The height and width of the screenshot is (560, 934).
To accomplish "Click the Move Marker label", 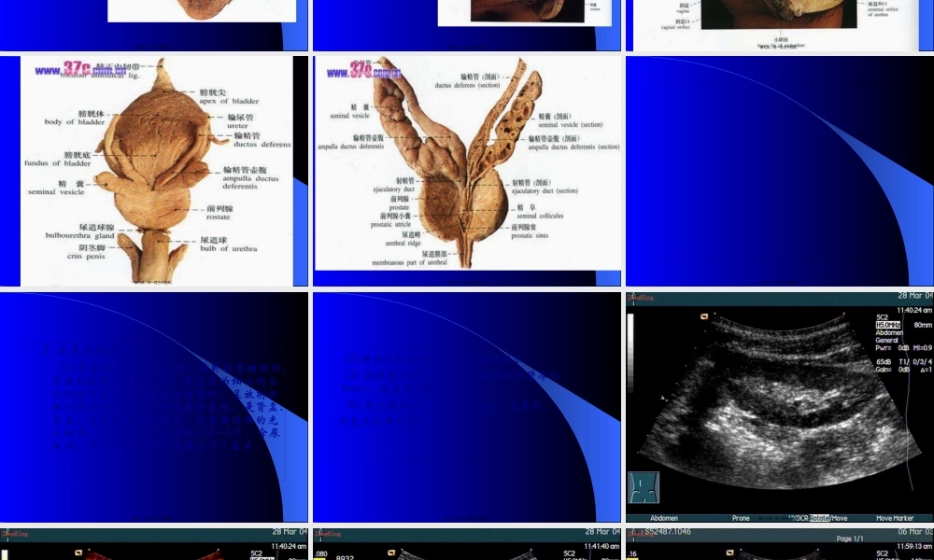I will 895,518.
